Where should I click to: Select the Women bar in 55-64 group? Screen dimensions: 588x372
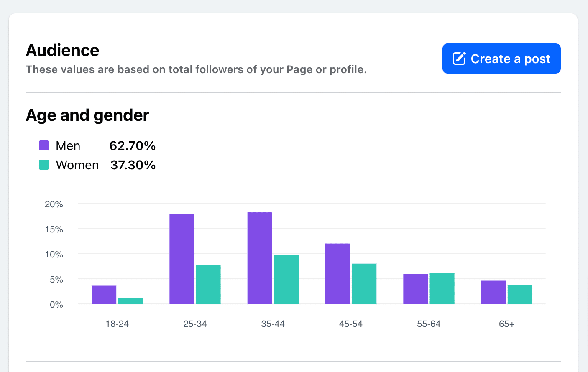click(x=442, y=288)
